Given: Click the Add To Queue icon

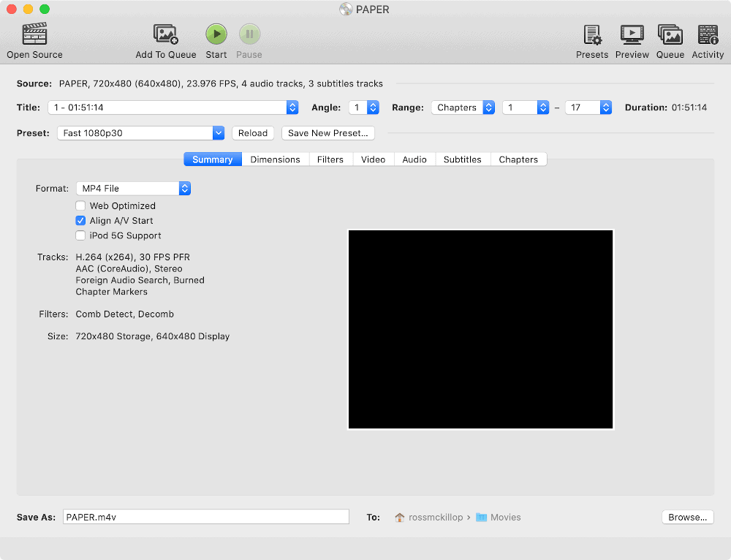Looking at the screenshot, I should (x=166, y=34).
